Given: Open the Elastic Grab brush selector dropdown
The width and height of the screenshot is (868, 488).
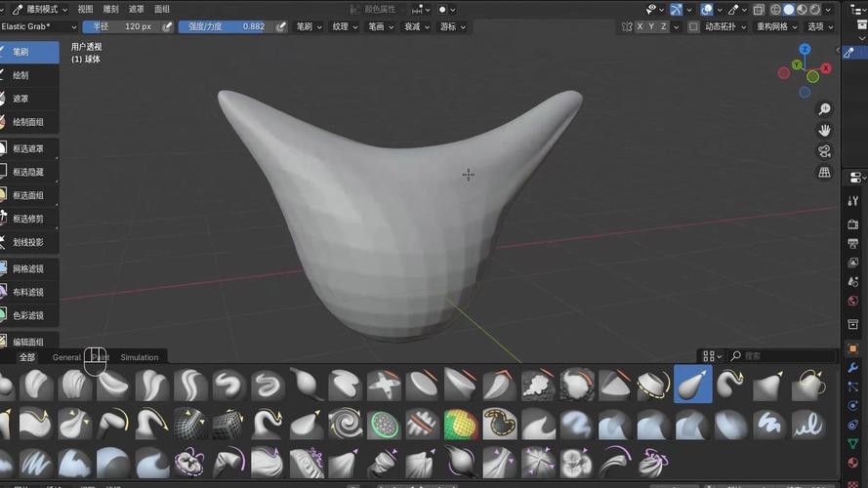Looking at the screenshot, I should [39, 26].
